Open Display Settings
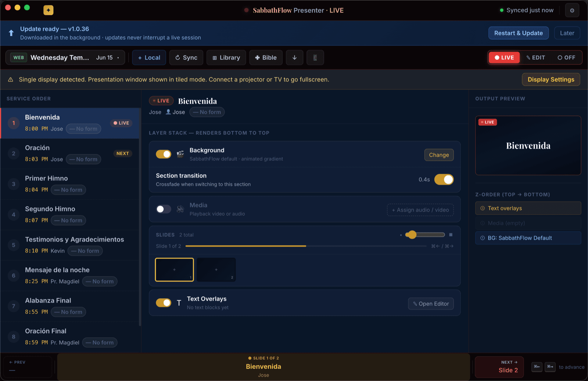The height and width of the screenshot is (381, 588). [551, 80]
